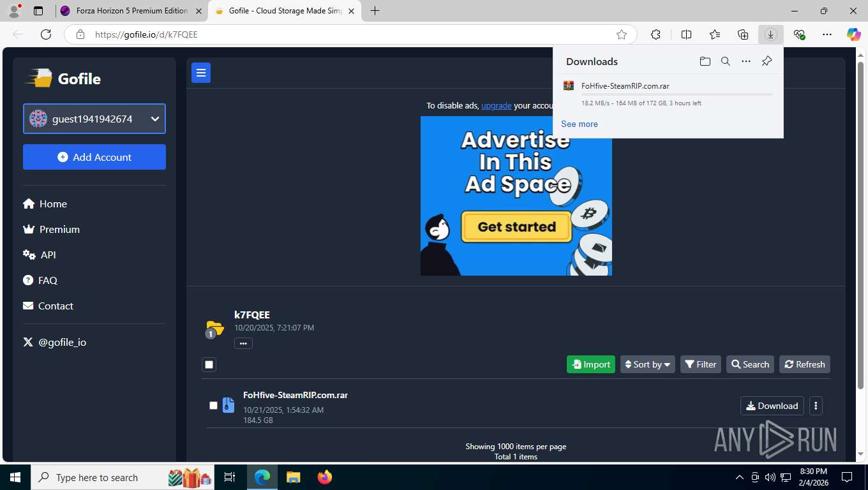The width and height of the screenshot is (868, 490).
Task: Open FAQ in the sidebar
Action: coord(40,280)
